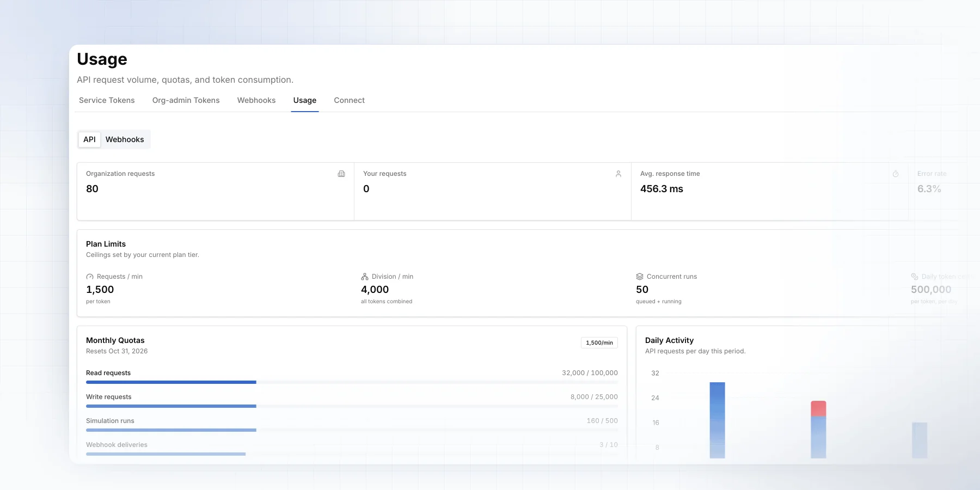The height and width of the screenshot is (490, 980).
Task: Click the Read requests progress bar
Action: coord(352,382)
